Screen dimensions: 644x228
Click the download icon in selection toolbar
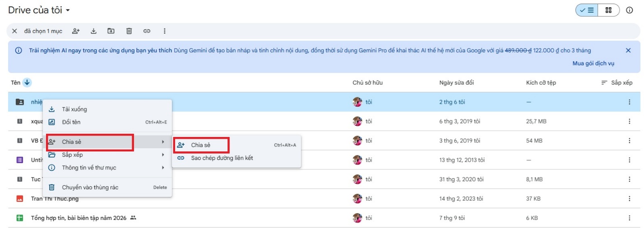(x=94, y=31)
